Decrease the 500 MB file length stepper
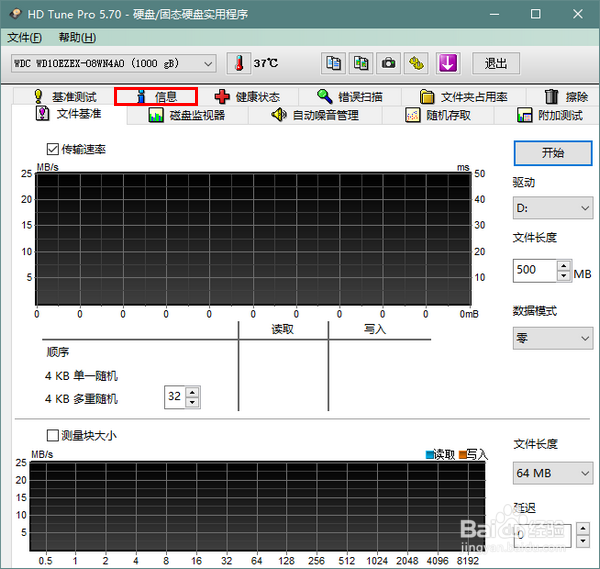 (x=564, y=276)
